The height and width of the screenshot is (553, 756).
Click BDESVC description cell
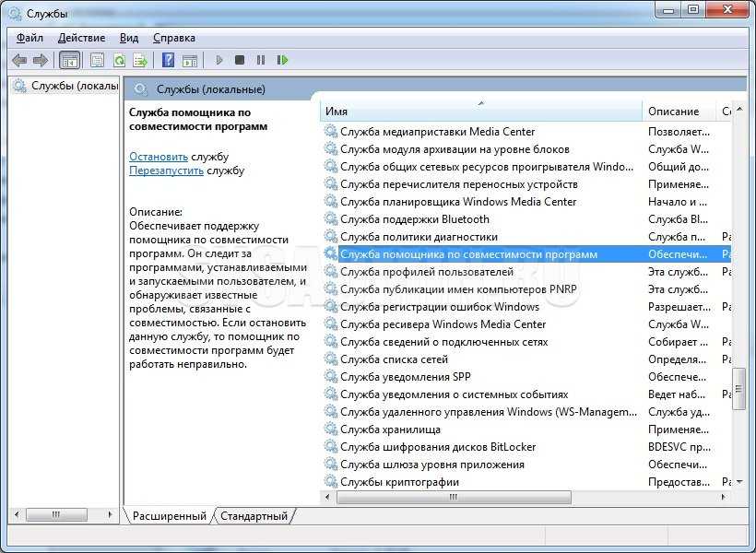coord(679,447)
